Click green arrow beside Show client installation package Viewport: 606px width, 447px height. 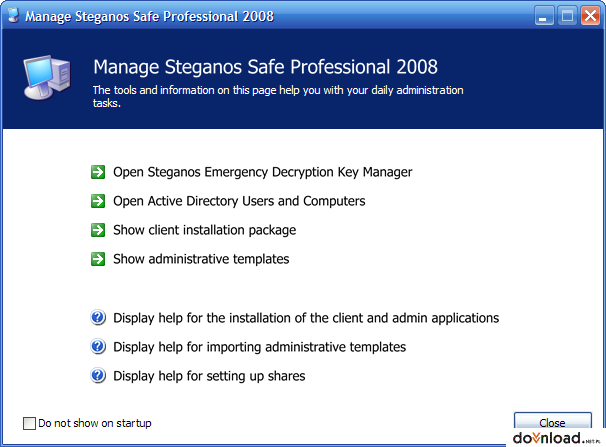(x=98, y=230)
